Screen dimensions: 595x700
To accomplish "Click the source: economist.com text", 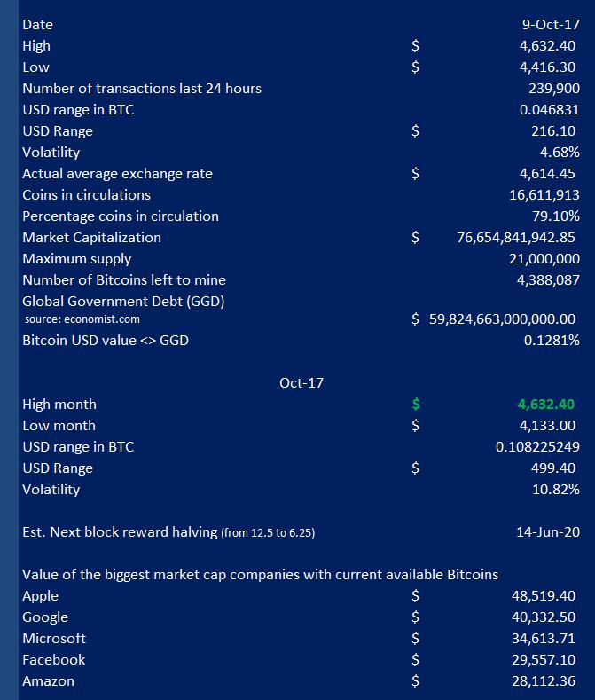I will click(81, 319).
